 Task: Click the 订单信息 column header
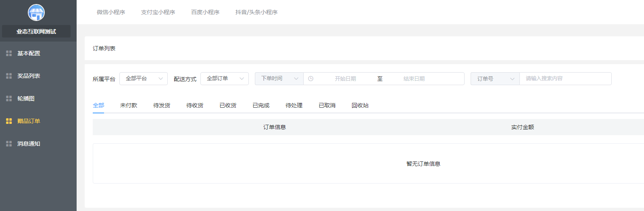coord(275,127)
